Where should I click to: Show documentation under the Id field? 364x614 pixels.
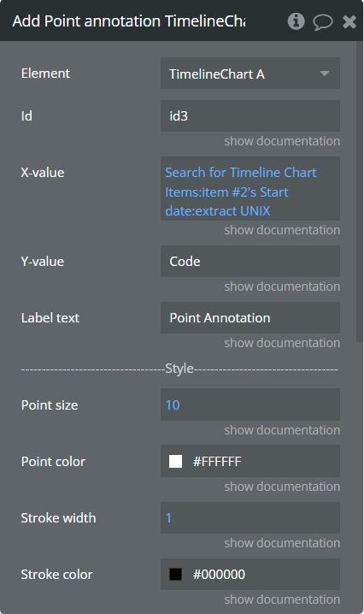[282, 141]
